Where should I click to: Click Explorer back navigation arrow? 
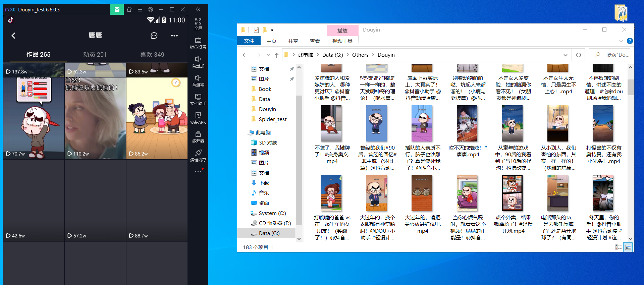245,55
